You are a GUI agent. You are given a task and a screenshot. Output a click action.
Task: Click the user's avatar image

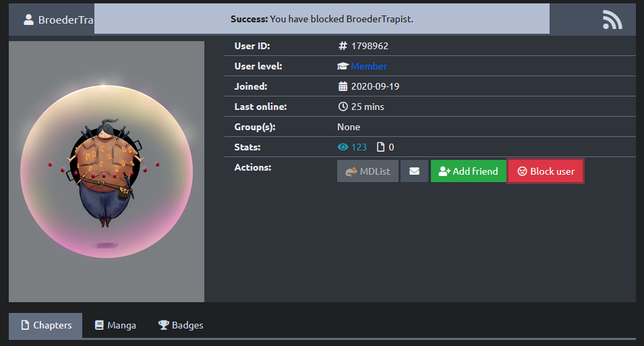pyautogui.click(x=107, y=171)
